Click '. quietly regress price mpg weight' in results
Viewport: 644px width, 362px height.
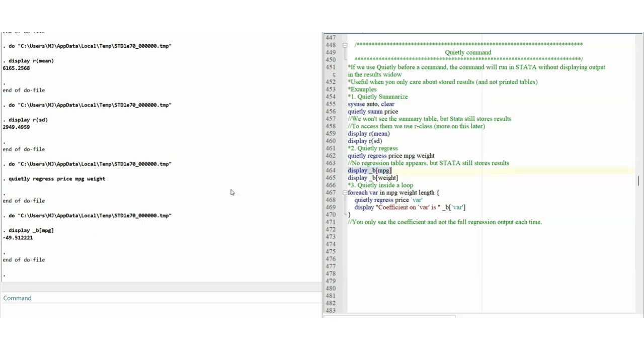(x=54, y=179)
